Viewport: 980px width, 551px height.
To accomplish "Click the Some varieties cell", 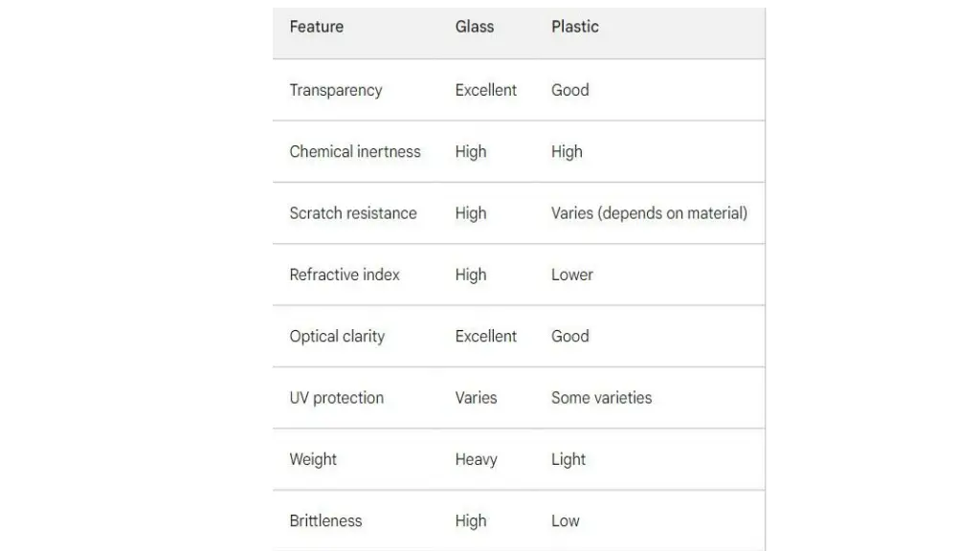I will tap(601, 398).
